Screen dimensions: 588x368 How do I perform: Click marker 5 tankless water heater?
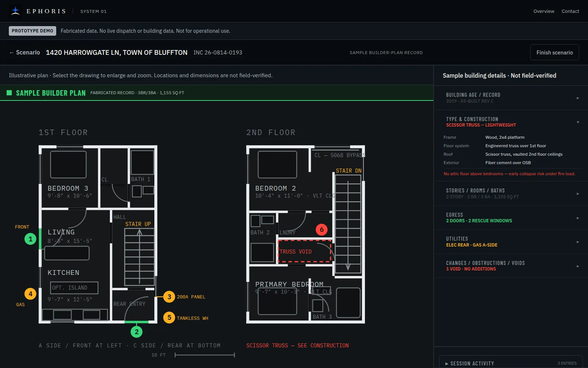(x=169, y=318)
